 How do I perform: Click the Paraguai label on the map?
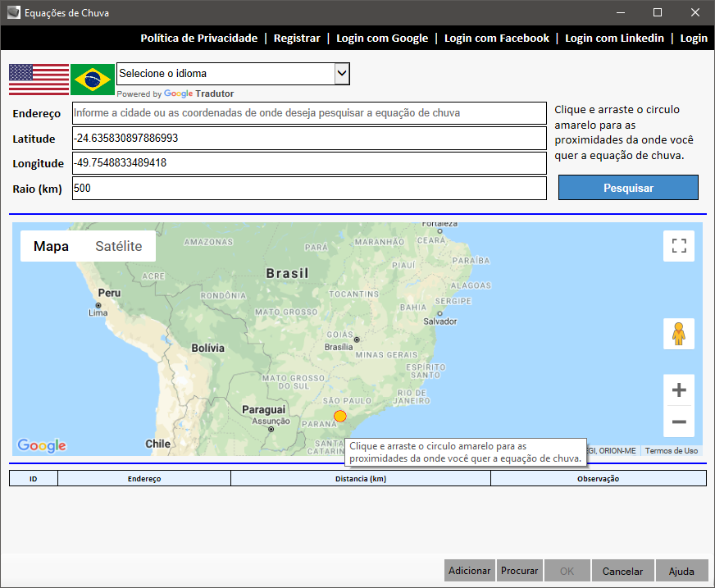click(x=263, y=410)
